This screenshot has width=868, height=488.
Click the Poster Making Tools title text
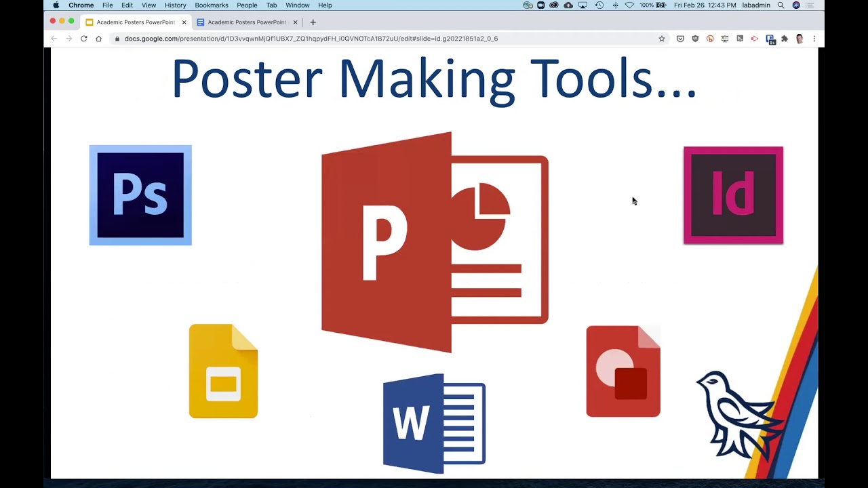434,79
